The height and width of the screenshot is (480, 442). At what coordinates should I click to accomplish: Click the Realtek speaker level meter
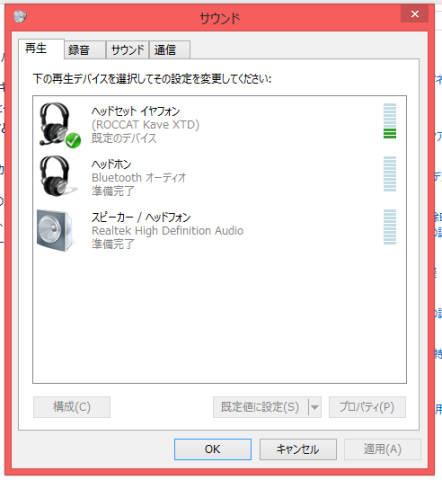point(390,227)
